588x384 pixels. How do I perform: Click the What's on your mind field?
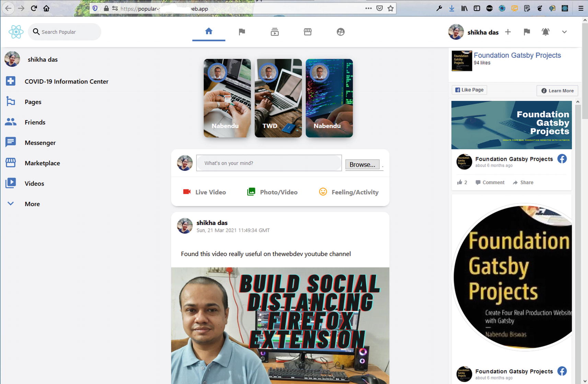pos(269,163)
